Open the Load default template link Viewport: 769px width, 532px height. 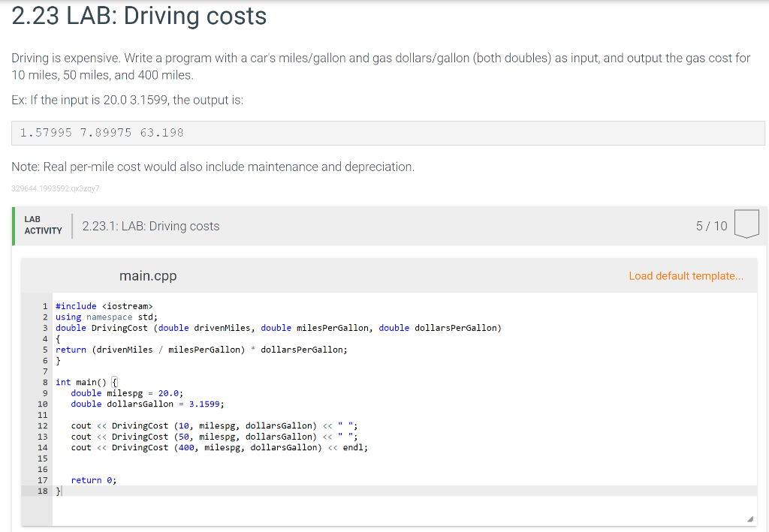tap(685, 275)
